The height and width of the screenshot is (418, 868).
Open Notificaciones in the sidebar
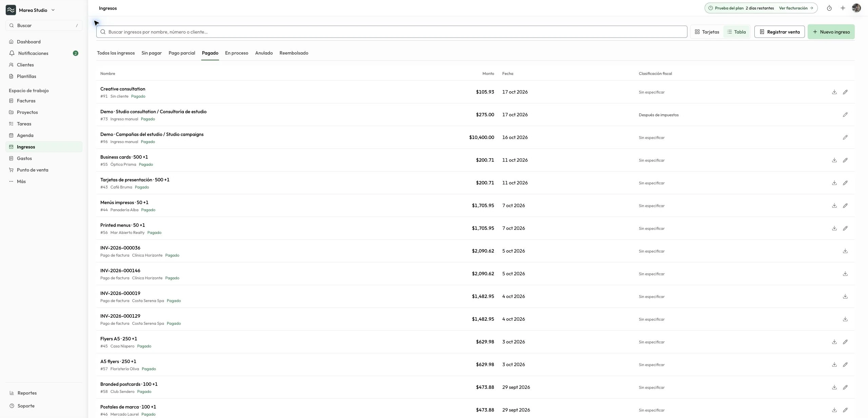coord(44,54)
